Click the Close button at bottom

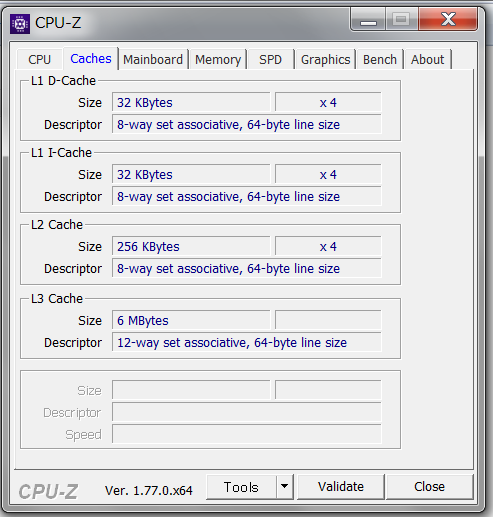[x=429, y=487]
